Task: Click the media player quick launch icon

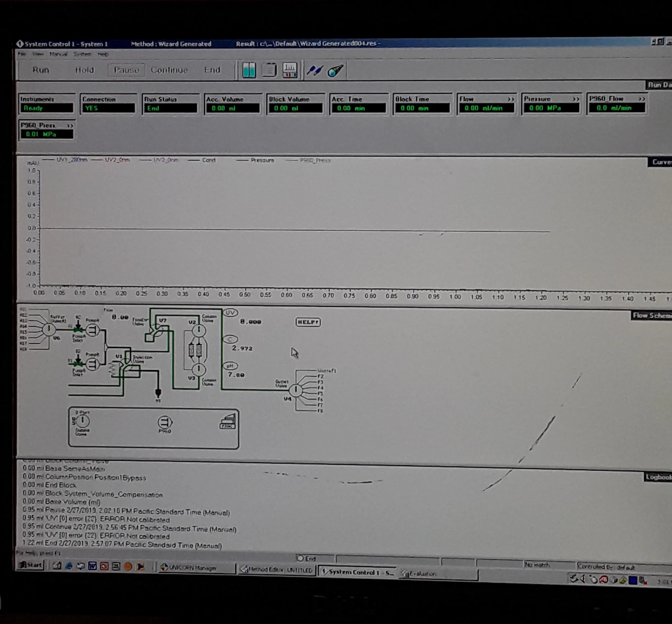Action: (x=140, y=567)
